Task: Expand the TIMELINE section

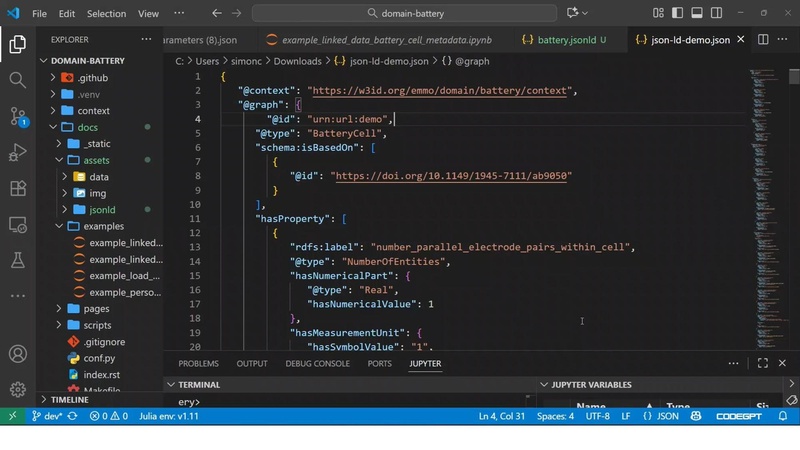Action: [69, 399]
